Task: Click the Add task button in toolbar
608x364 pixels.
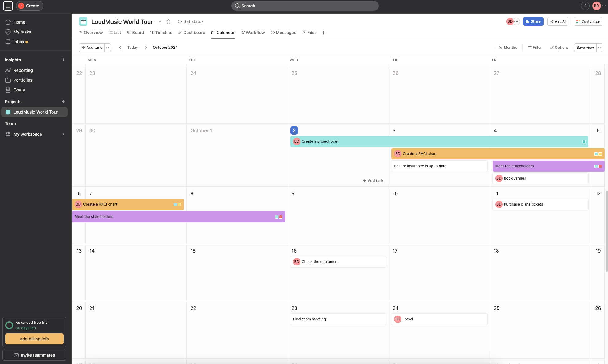Action: click(92, 48)
